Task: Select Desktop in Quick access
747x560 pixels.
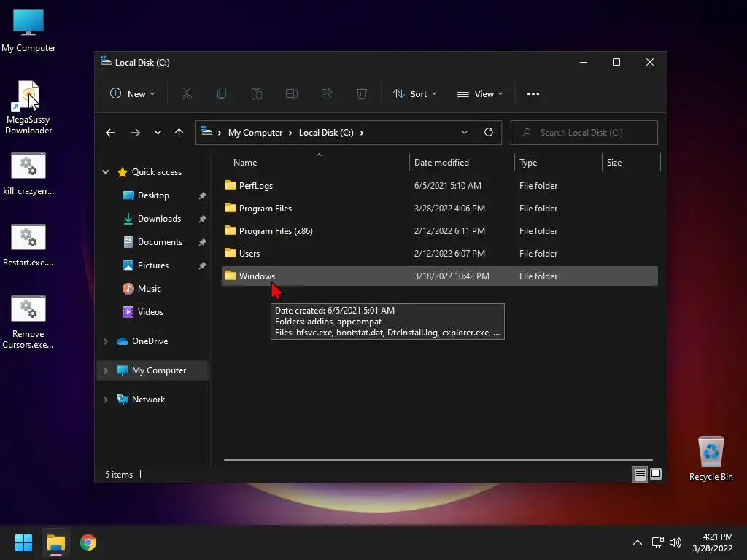Action: coord(153,195)
